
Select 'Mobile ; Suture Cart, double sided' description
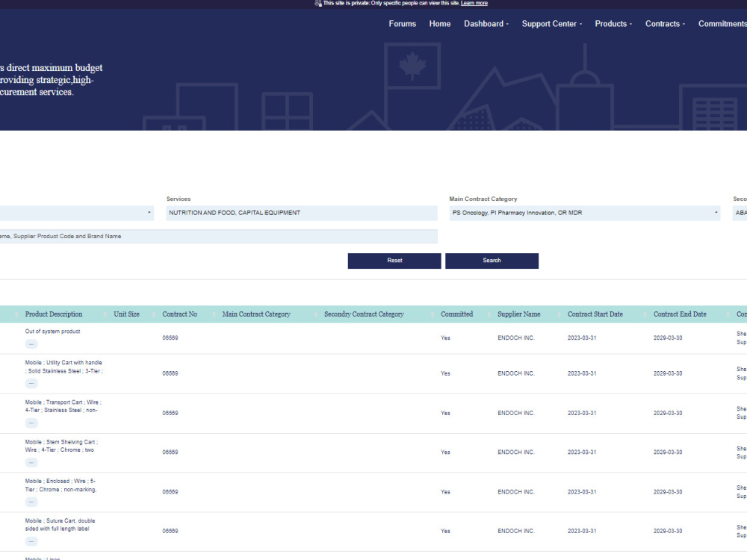(60, 525)
